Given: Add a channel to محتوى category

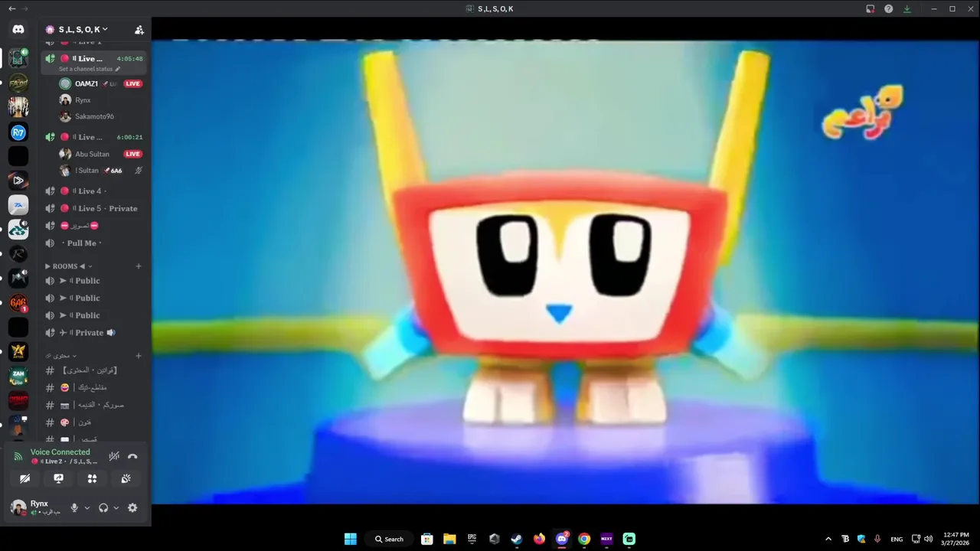Looking at the screenshot, I should [139, 356].
